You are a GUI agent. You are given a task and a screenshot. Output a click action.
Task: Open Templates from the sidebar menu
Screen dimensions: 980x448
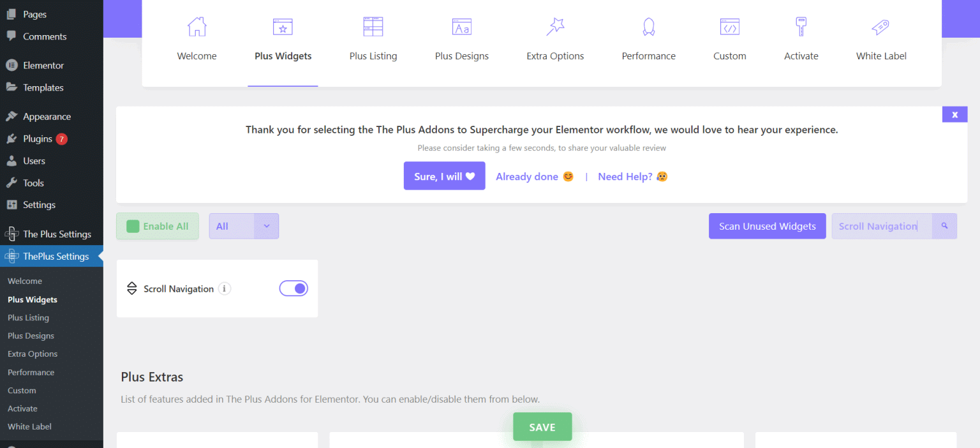[42, 87]
